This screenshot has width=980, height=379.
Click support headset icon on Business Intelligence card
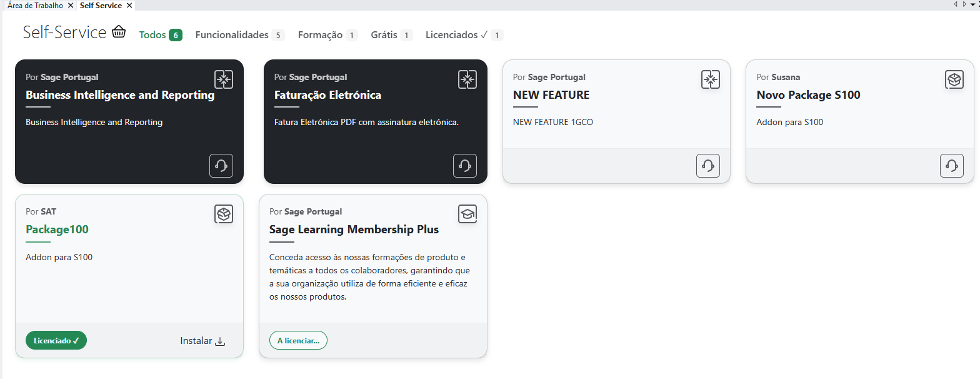(x=221, y=166)
